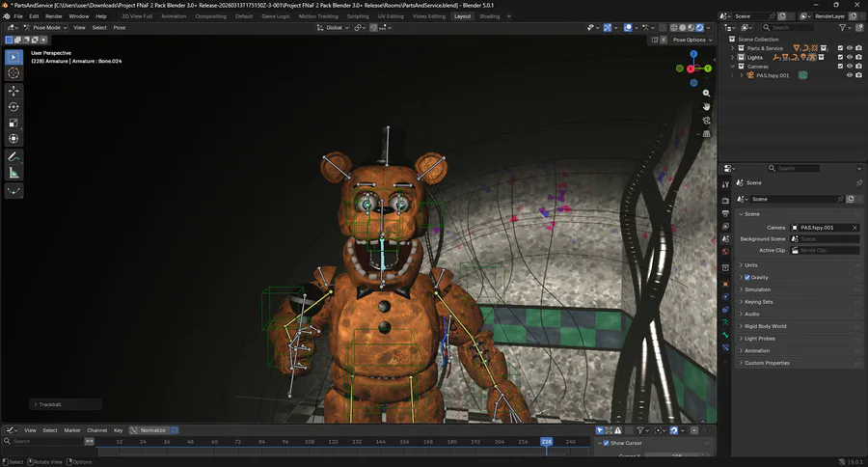Click the viewport zoom magnifier icon
Image resolution: width=868 pixels, height=467 pixels.
[x=706, y=93]
